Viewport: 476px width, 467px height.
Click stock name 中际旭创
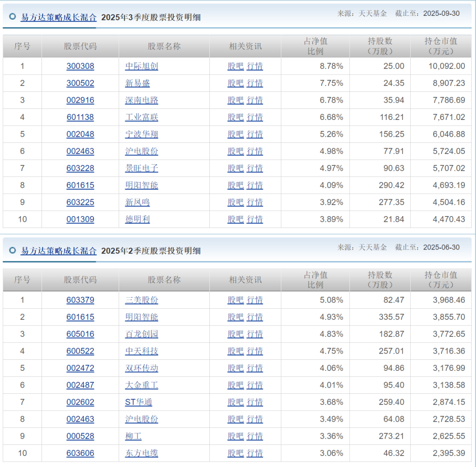pos(141,66)
